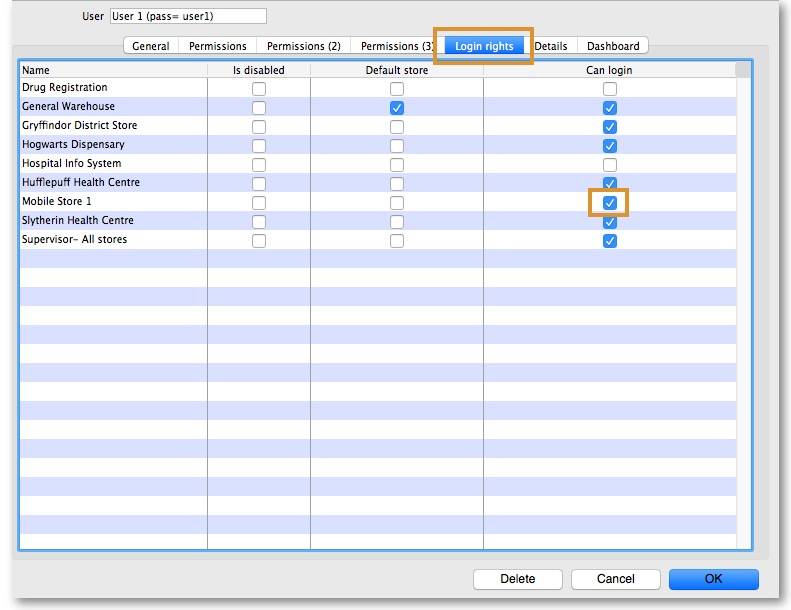The height and width of the screenshot is (610, 791).
Task: Open the Permissions (2) tab
Action: click(x=303, y=46)
